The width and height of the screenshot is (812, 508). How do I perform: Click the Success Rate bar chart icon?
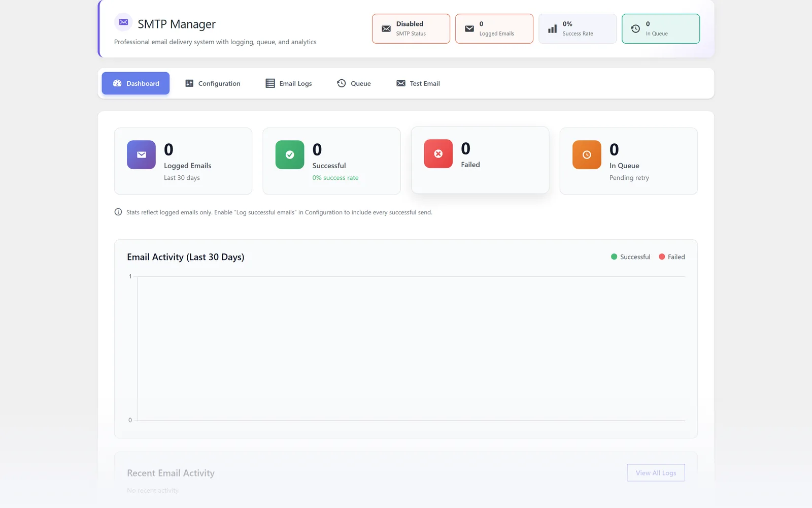[553, 29]
